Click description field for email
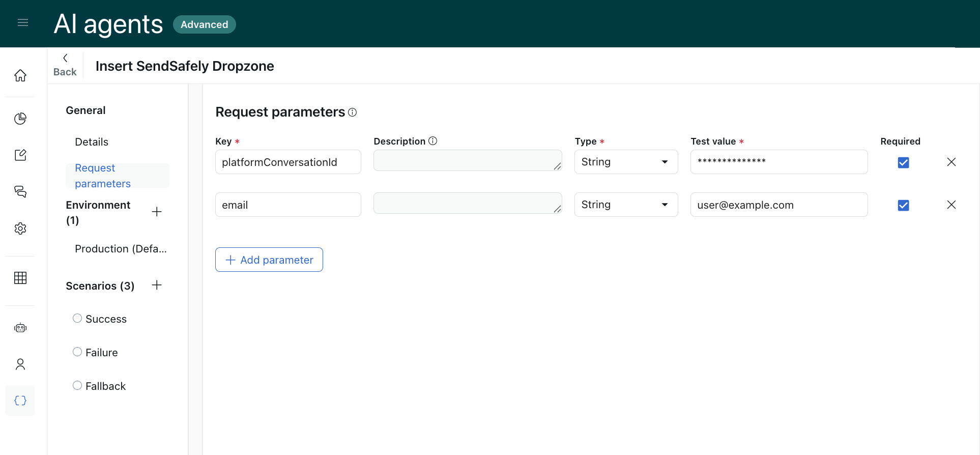 (x=468, y=203)
